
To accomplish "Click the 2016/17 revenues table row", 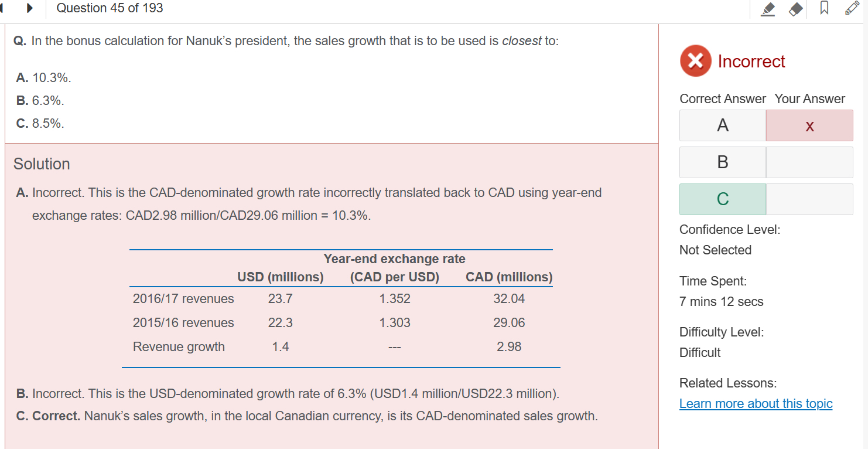I will point(340,299).
